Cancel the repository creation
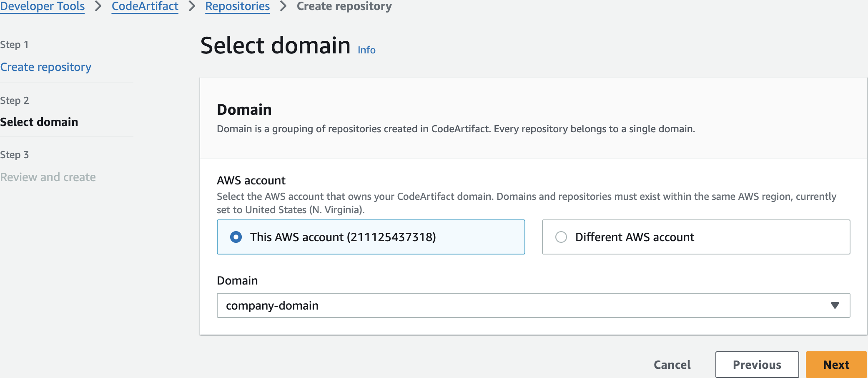This screenshot has width=868, height=378. coord(672,365)
